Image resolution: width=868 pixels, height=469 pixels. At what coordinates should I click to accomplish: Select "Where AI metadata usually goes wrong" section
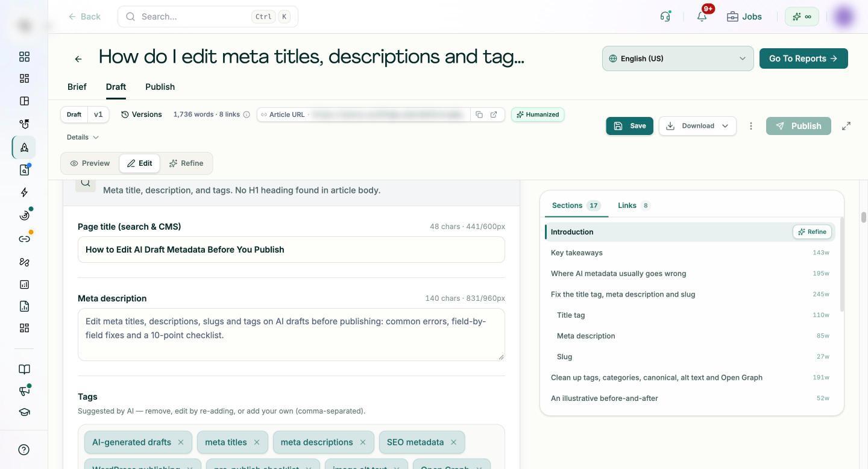[x=690, y=274]
